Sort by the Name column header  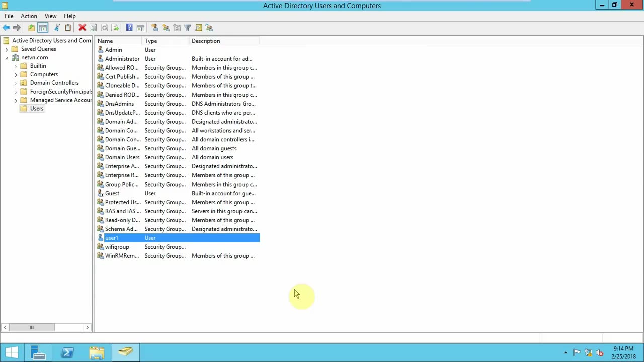(x=118, y=41)
